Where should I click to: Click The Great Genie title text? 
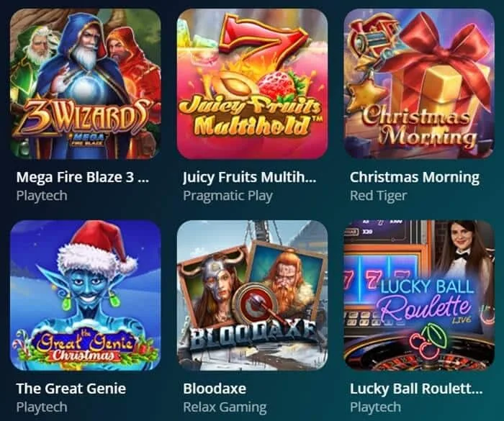[71, 389]
